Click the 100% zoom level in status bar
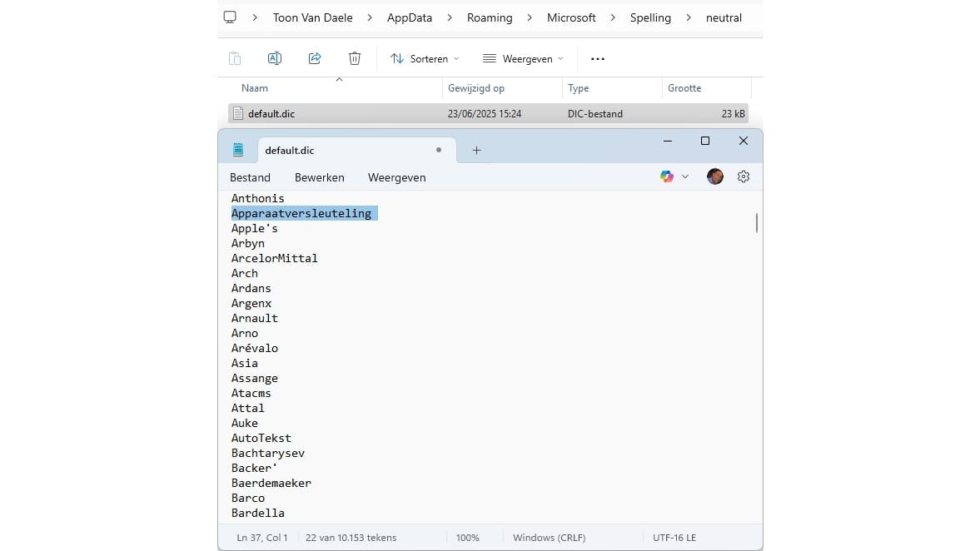The width and height of the screenshot is (980, 551). (467, 538)
